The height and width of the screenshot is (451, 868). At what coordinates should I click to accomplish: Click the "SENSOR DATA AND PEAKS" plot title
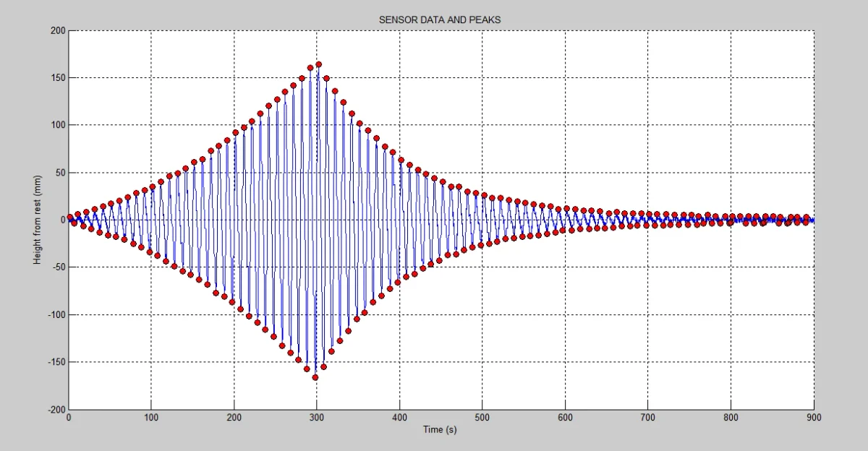(x=440, y=20)
